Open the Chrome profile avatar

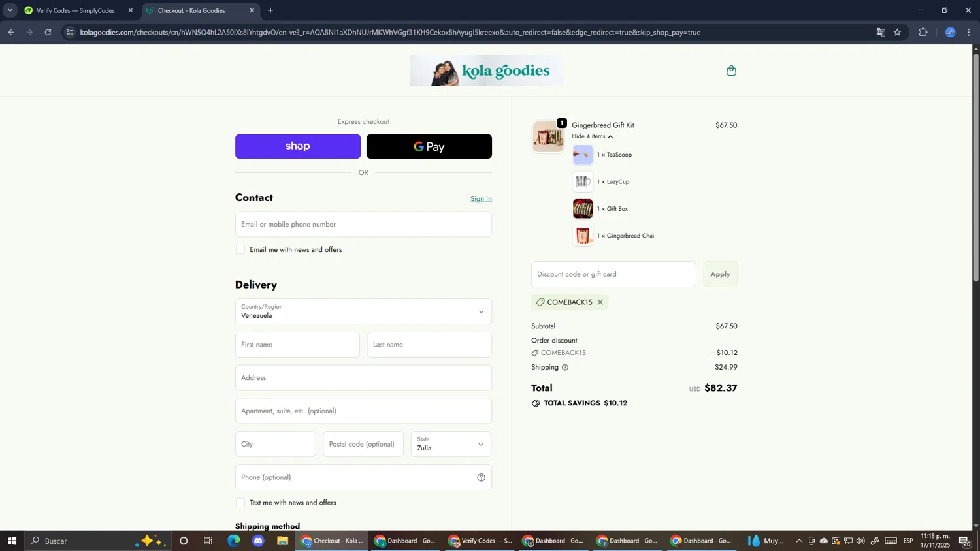pos(950,32)
